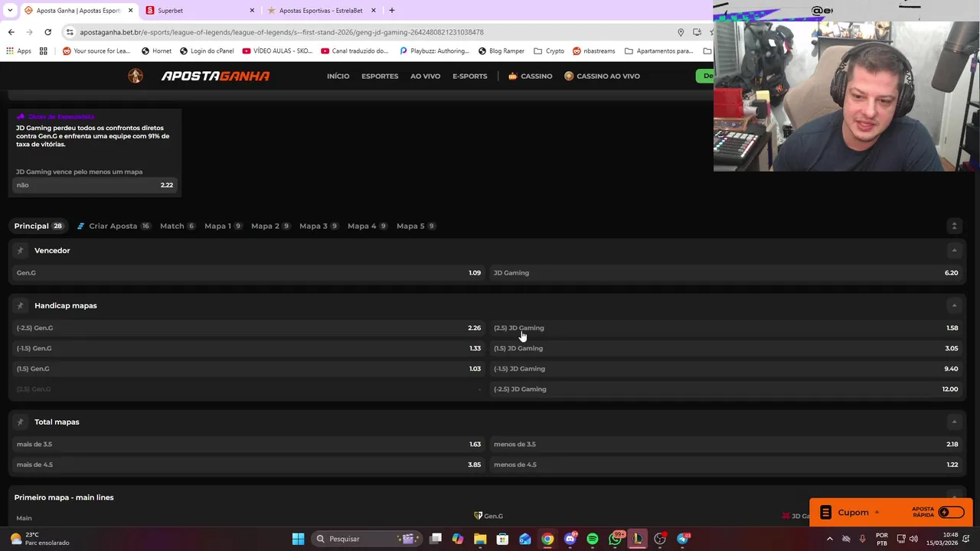The image size is (980, 551).
Task: Open League of Legends client from taskbar
Action: pos(637,539)
